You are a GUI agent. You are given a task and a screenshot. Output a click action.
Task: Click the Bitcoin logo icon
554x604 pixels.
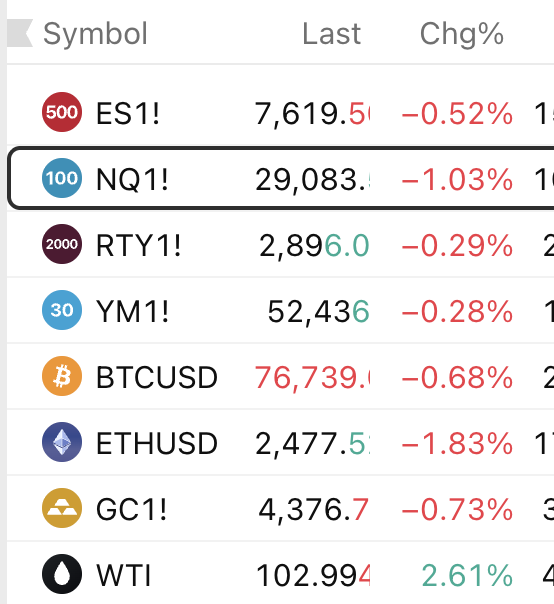click(x=62, y=376)
